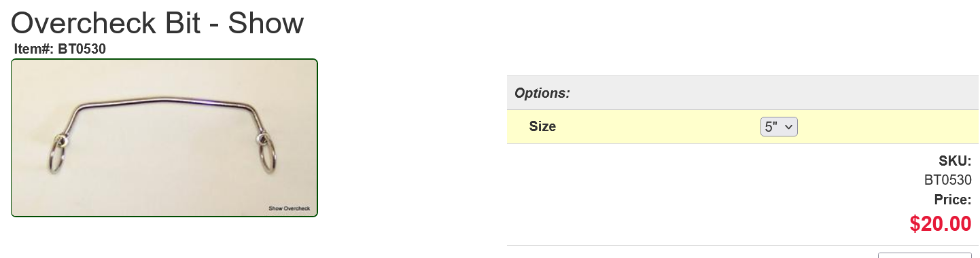Click the chevron arrow of the Size selector
Viewport: 980px width, 258px height.
[789, 127]
